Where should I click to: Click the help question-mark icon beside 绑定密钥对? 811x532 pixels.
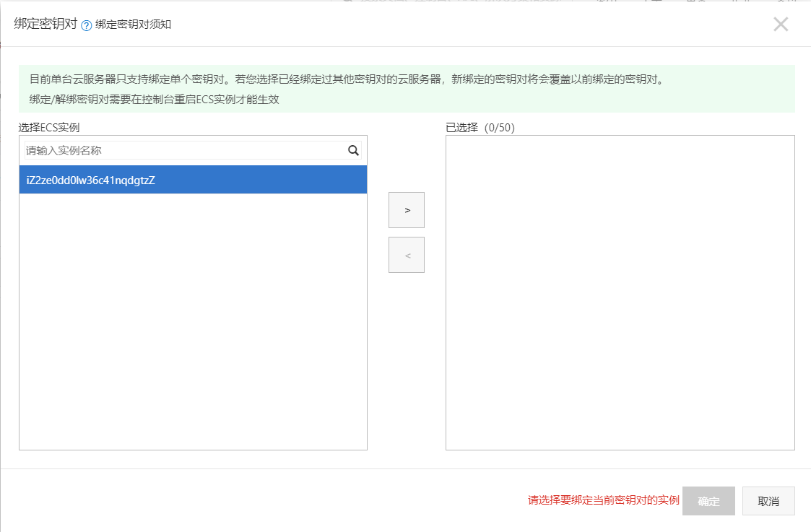point(85,24)
